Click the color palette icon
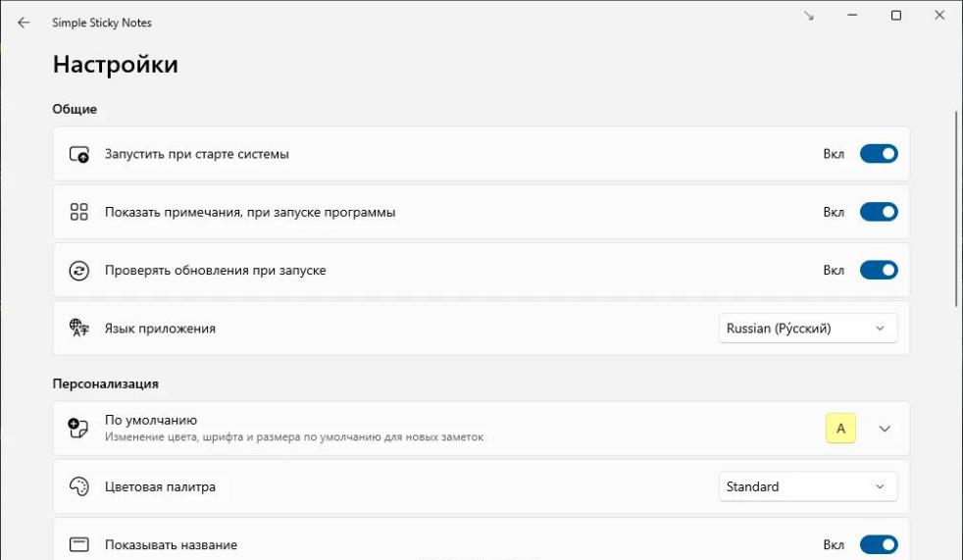The width and height of the screenshot is (963, 560). (x=78, y=486)
